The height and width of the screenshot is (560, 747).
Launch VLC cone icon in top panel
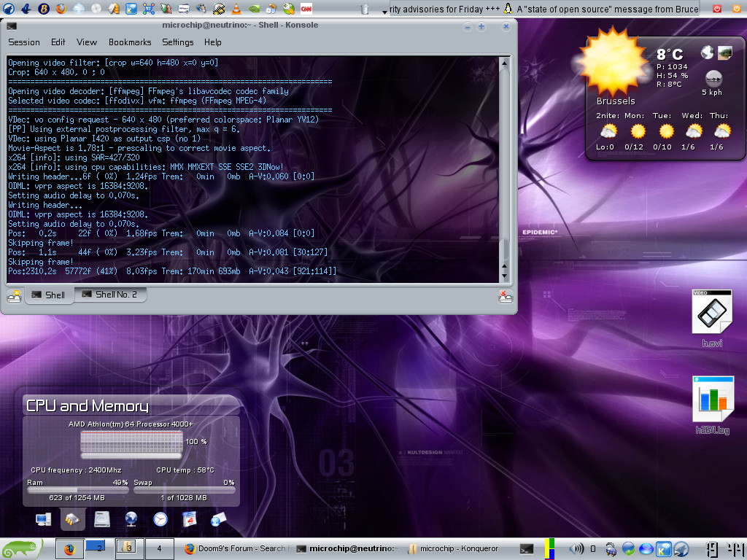(x=236, y=8)
